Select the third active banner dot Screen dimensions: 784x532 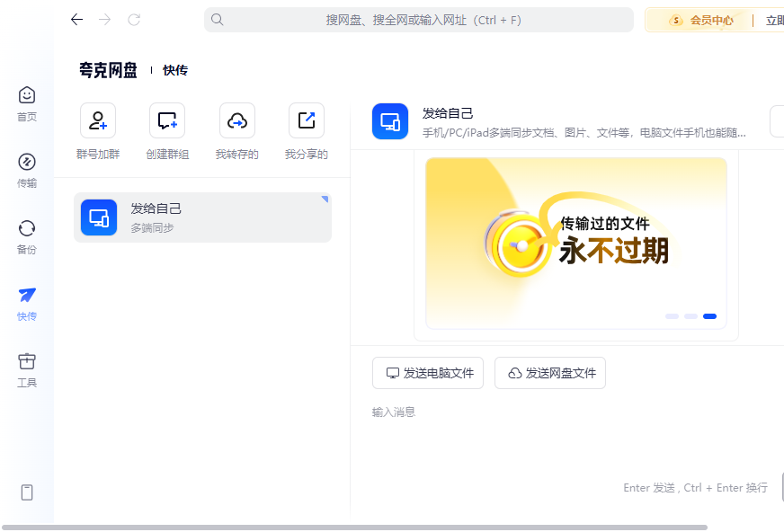point(710,316)
